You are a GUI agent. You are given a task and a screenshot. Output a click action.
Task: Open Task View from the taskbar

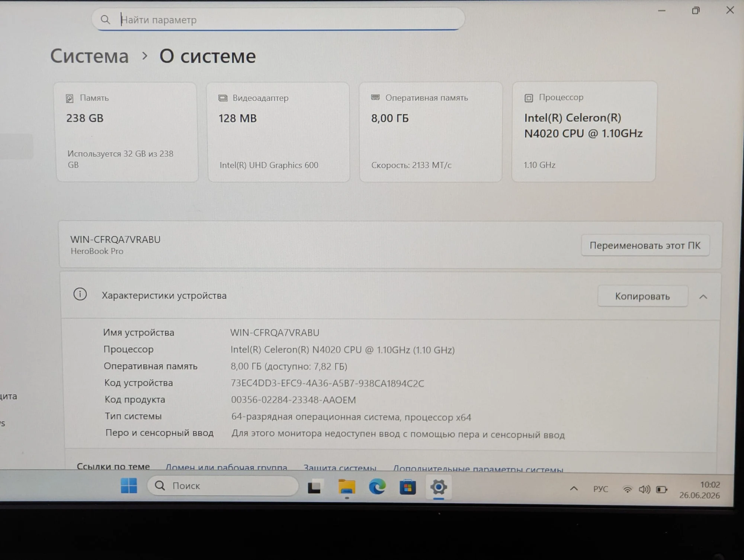coord(315,486)
